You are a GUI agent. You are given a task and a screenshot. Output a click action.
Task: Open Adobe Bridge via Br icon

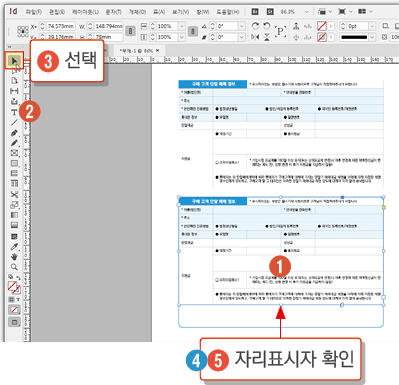255,12
